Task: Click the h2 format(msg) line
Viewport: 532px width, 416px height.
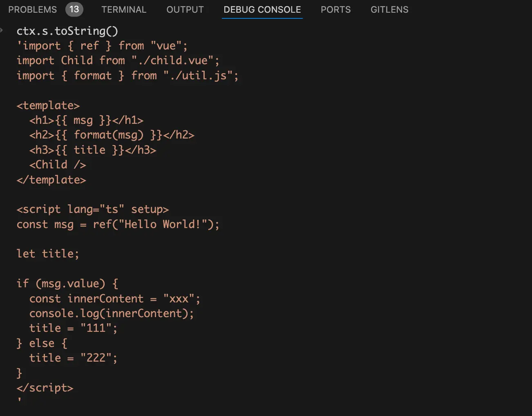Action: pos(112,135)
